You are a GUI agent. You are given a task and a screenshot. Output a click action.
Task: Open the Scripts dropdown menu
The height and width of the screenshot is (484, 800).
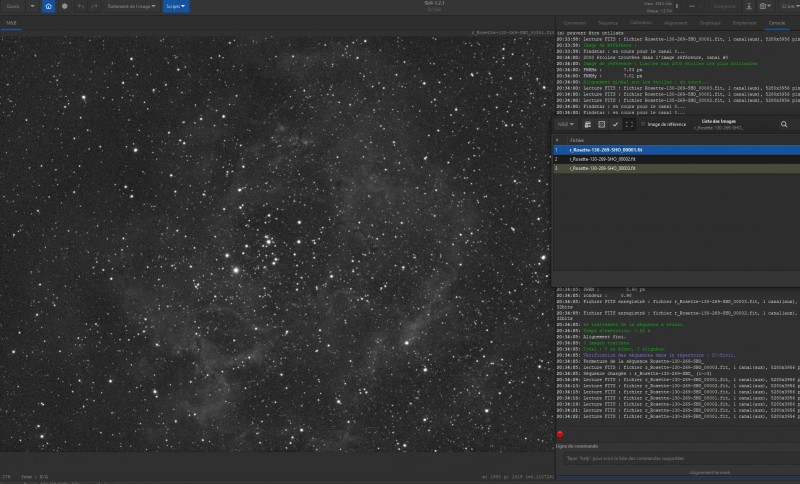pos(176,6)
